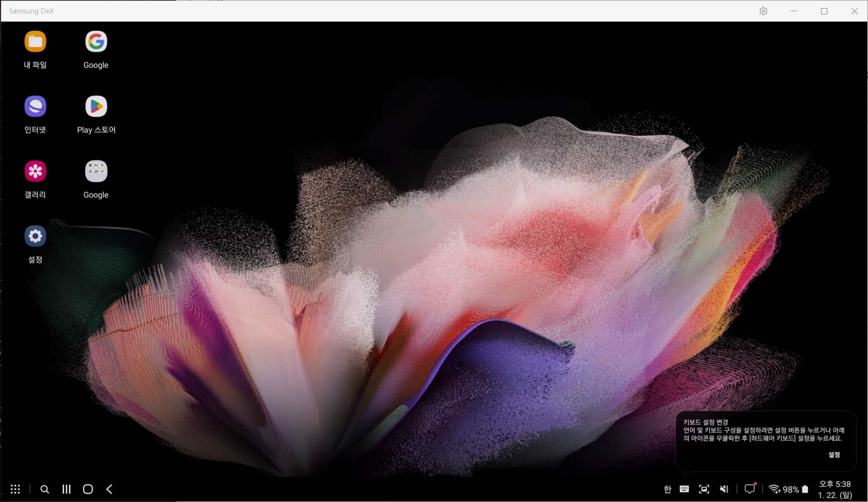868x502 pixels.
Task: Open the 설정 settings gear app icon
Action: point(35,236)
